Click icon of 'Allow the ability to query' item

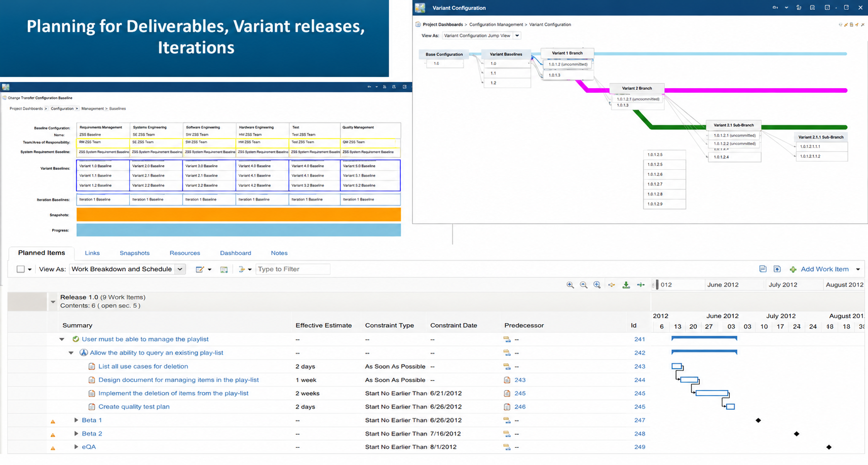84,353
